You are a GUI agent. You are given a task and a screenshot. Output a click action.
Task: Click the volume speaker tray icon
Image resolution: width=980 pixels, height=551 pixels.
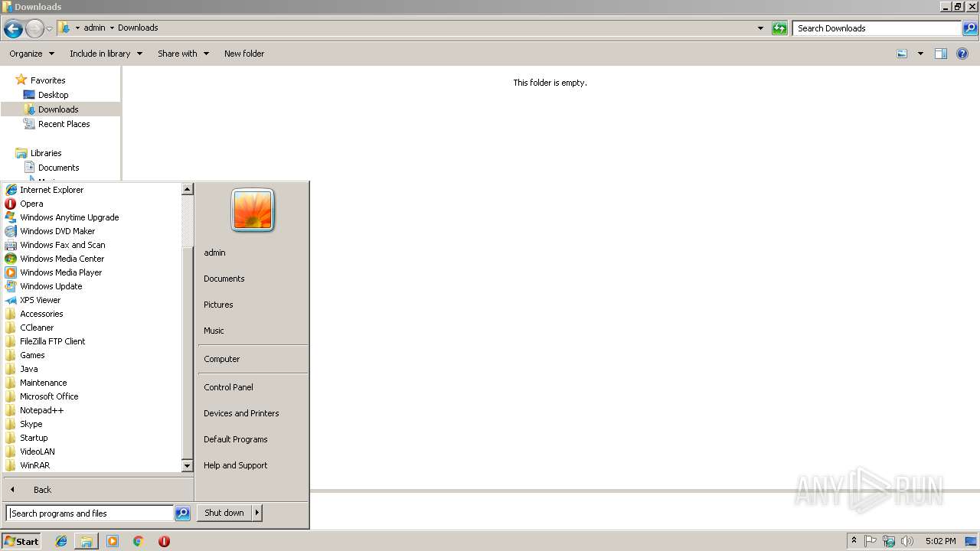(907, 541)
